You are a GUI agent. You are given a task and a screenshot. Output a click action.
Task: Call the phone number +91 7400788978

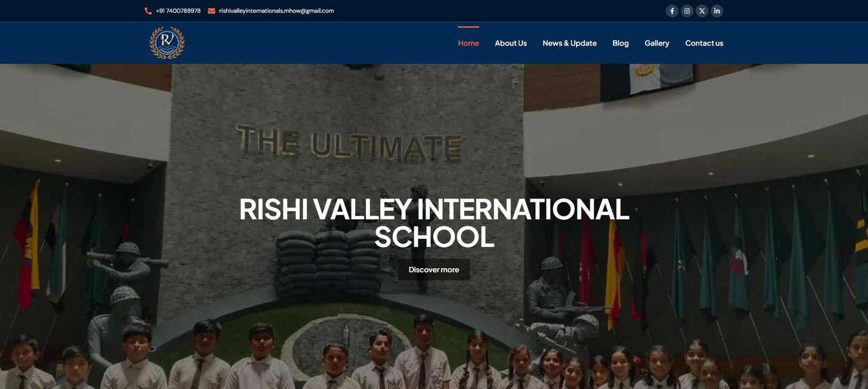(178, 11)
